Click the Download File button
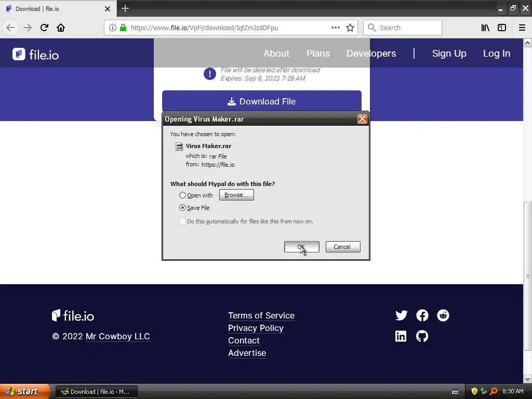This screenshot has height=399, width=532. pos(262,101)
